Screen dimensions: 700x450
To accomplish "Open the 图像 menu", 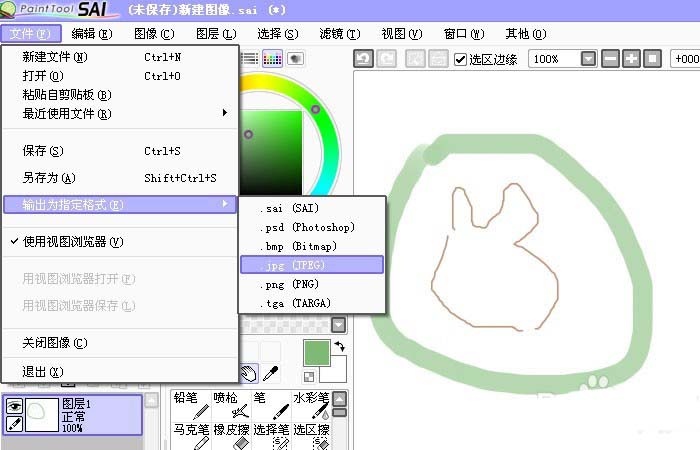I will (154, 33).
